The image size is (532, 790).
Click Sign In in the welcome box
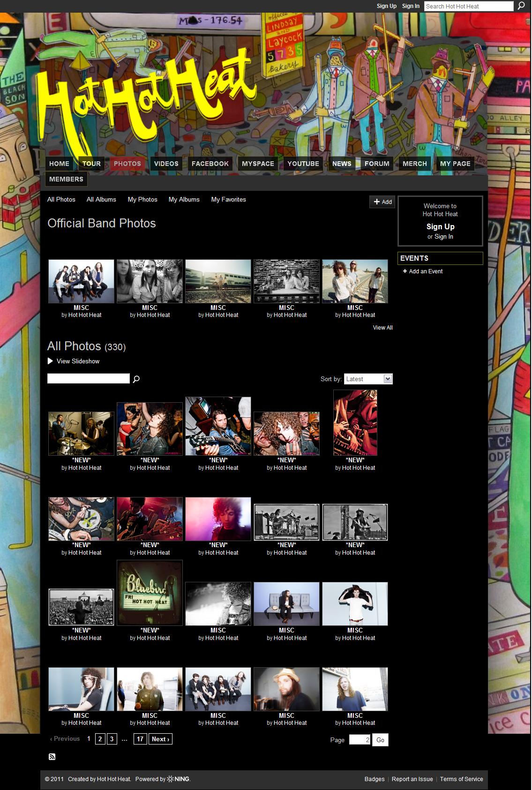click(x=443, y=237)
